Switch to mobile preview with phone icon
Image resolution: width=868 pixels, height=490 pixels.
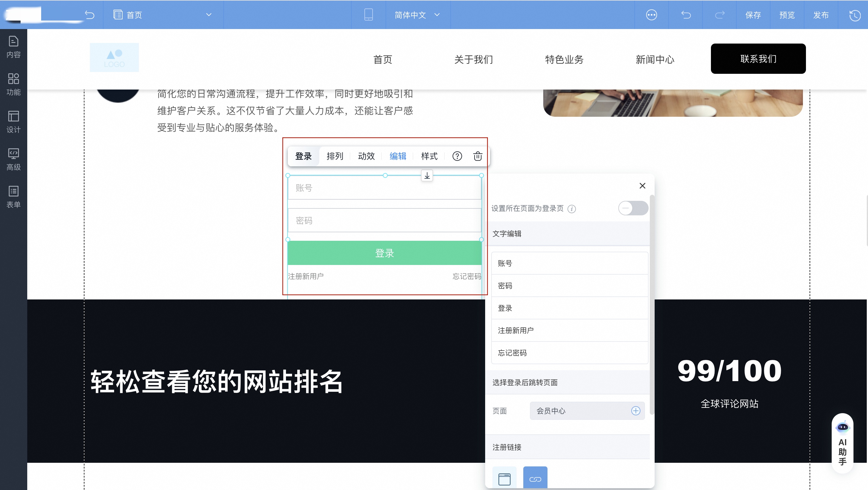click(368, 15)
